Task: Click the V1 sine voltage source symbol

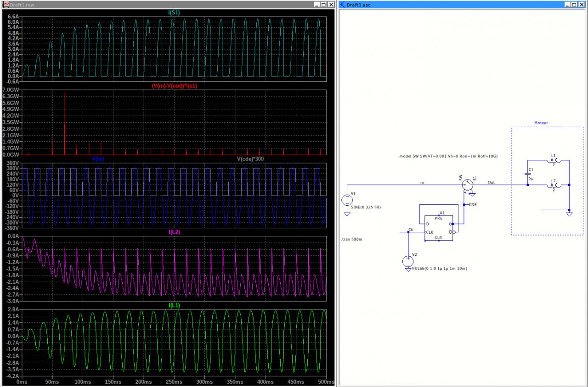Action: [347, 200]
